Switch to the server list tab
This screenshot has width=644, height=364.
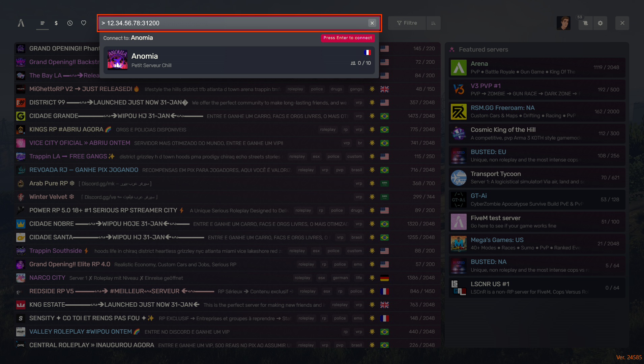click(42, 23)
